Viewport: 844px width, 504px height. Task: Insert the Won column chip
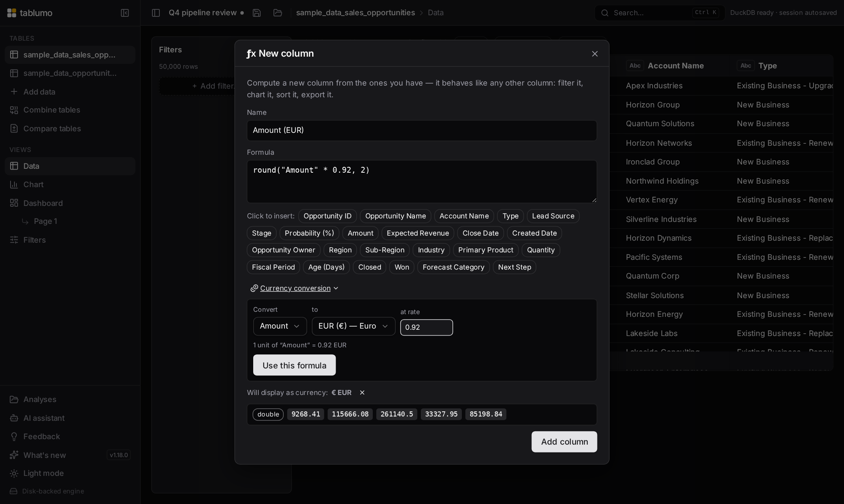pyautogui.click(x=402, y=267)
